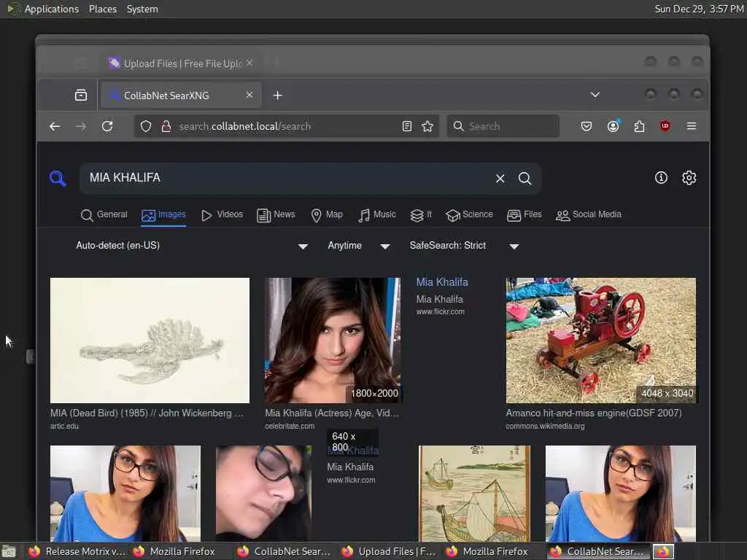Click commons.wikimedia.org source link
The width and height of the screenshot is (747, 560).
pos(545,426)
